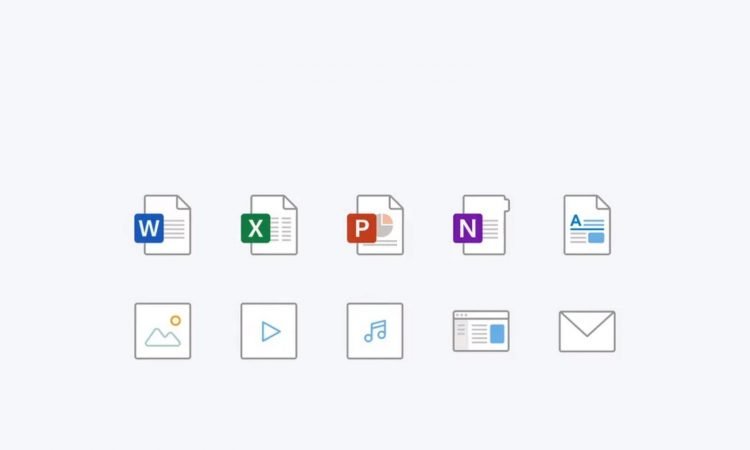750x450 pixels.
Task: Click the Word document file icon
Action: [x=164, y=226]
